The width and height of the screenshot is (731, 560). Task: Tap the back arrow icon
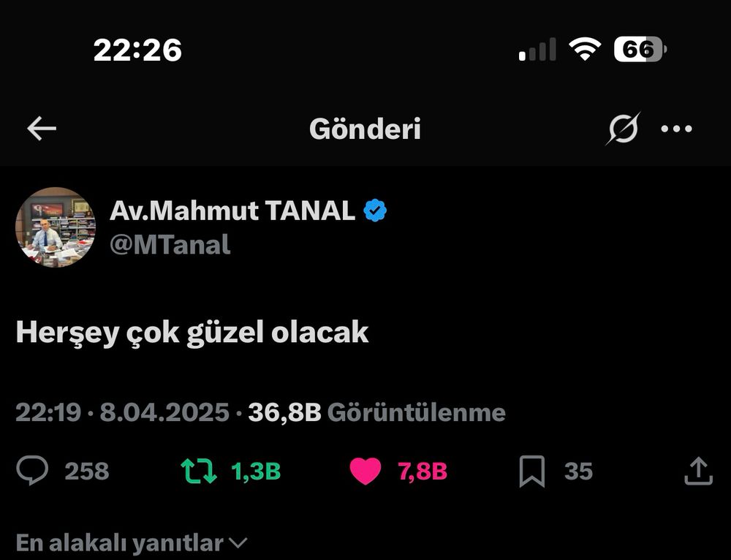click(42, 128)
